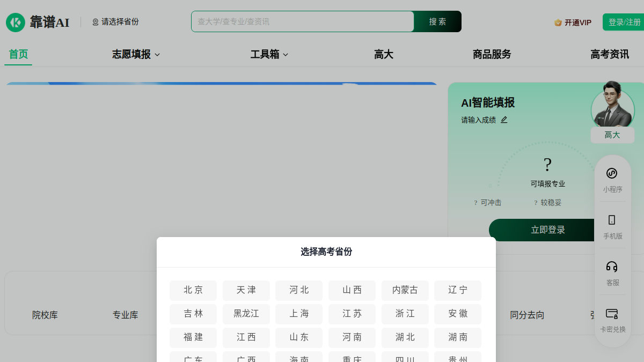Image resolution: width=644 pixels, height=362 pixels.
Task: Click the VIP badge icon
Action: pyautogui.click(x=558, y=23)
